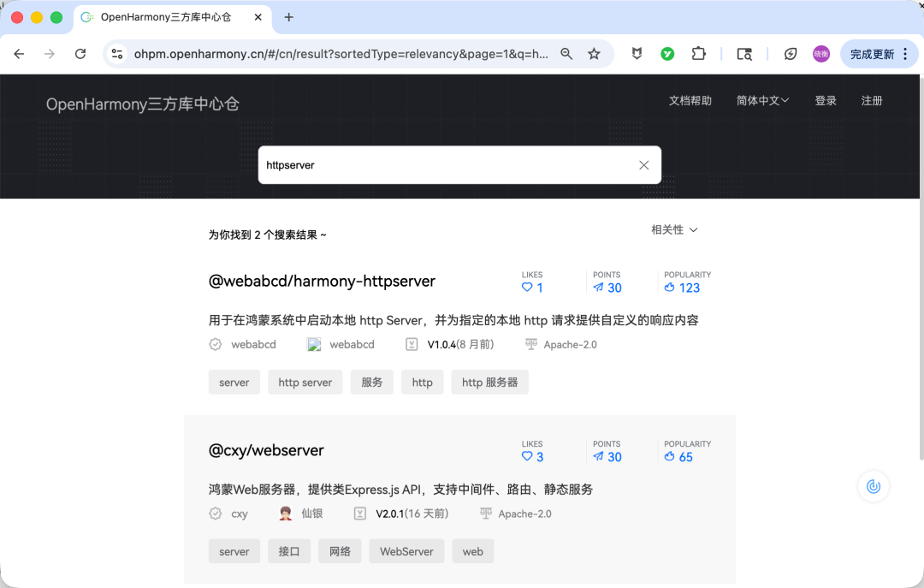Open @webabcd/harmony-httpserver package
This screenshot has height=588, width=924.
(322, 282)
